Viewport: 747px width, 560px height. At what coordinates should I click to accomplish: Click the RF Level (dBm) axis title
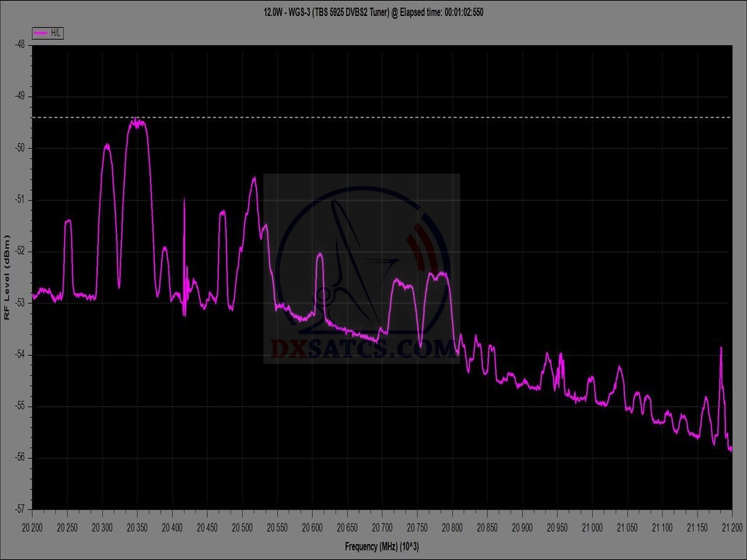[x=7, y=277]
